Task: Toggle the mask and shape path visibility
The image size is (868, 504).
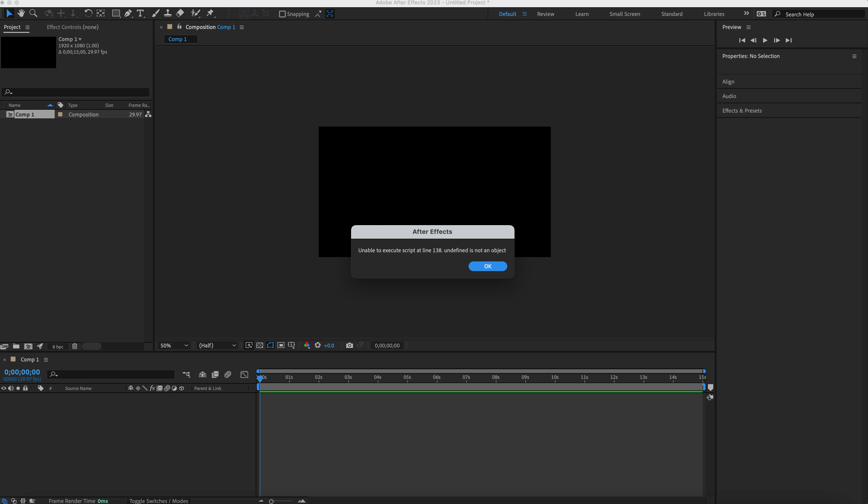Action: click(270, 345)
